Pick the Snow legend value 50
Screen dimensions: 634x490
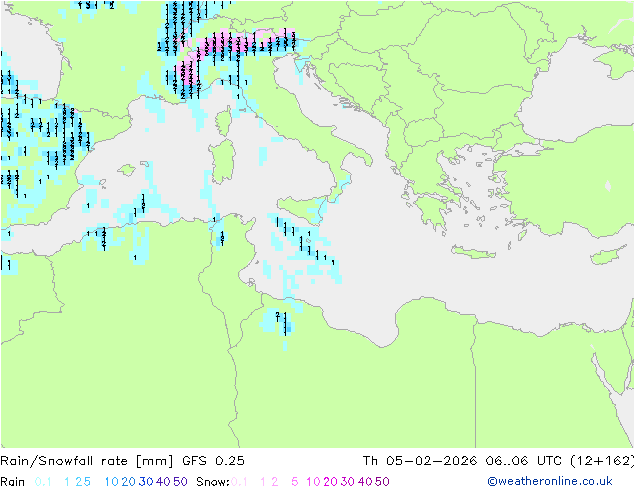pyautogui.click(x=382, y=482)
